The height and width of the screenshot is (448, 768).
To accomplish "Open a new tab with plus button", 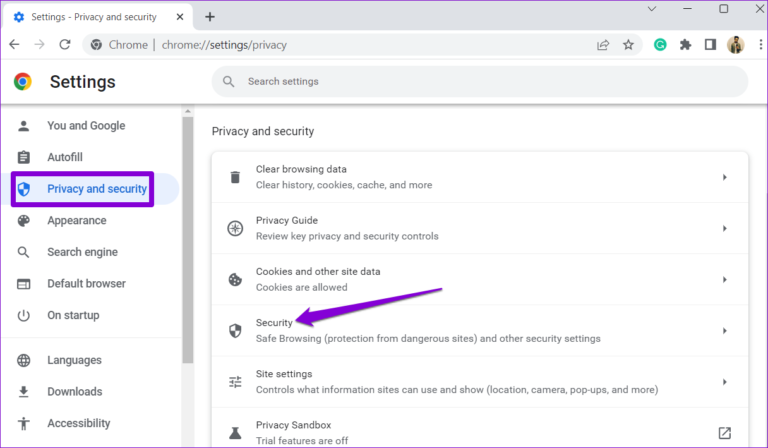I will coord(210,17).
